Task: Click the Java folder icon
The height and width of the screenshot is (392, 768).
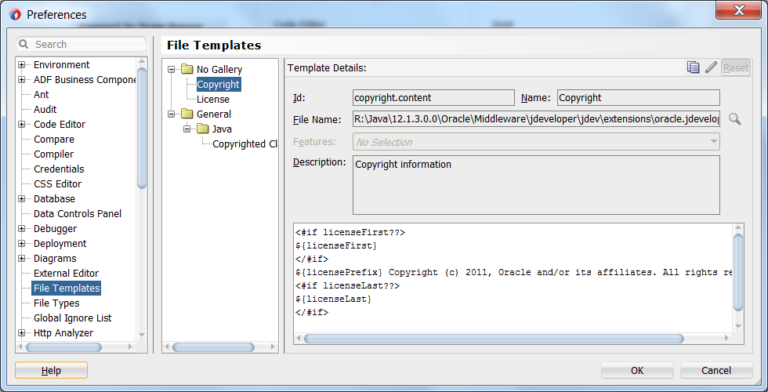Action: click(203, 129)
